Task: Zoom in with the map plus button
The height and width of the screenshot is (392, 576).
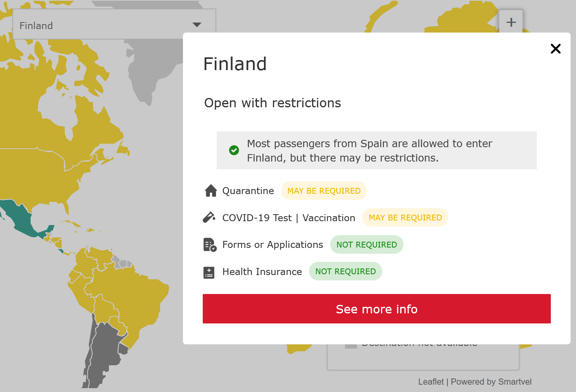Action: coord(511,22)
